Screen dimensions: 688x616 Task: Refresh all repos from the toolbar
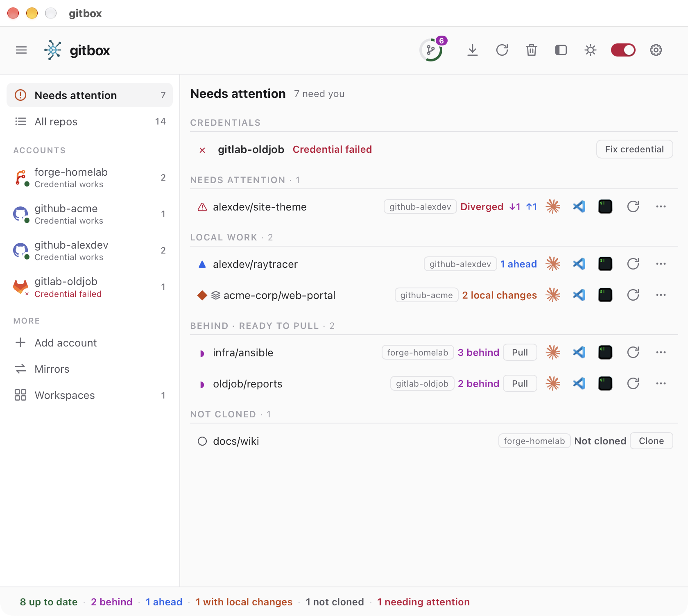point(502,50)
